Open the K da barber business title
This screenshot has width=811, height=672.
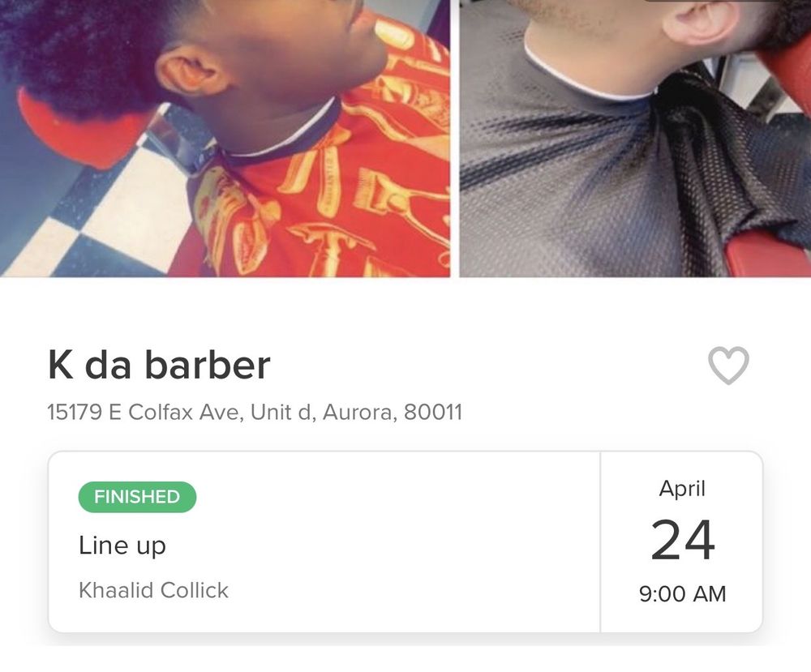[x=159, y=365]
